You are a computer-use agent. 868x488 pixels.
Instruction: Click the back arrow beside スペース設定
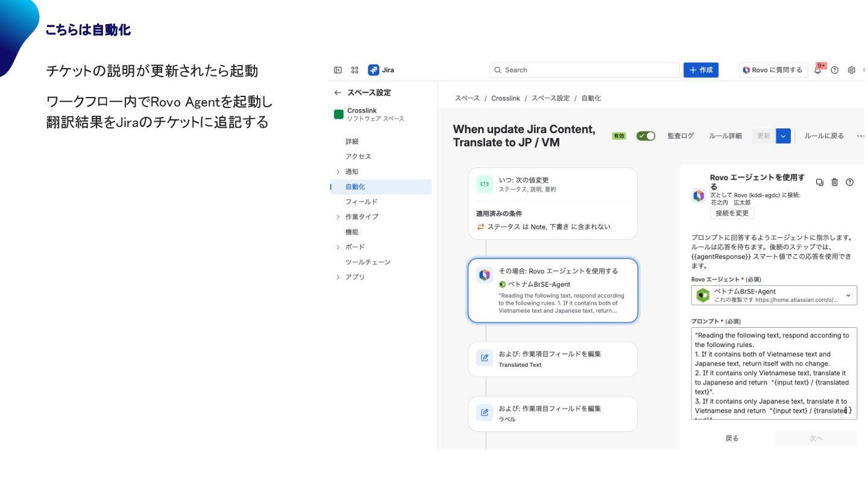(338, 93)
